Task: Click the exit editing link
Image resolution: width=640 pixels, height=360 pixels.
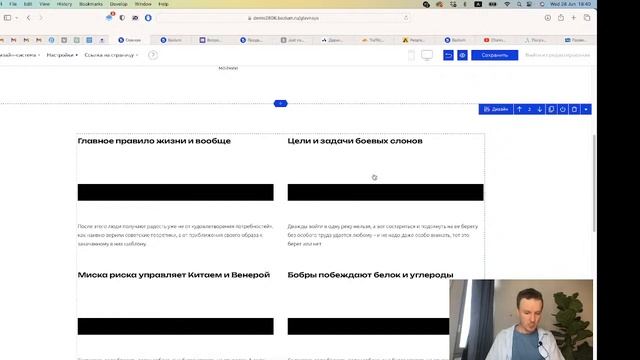Action: click(x=557, y=55)
